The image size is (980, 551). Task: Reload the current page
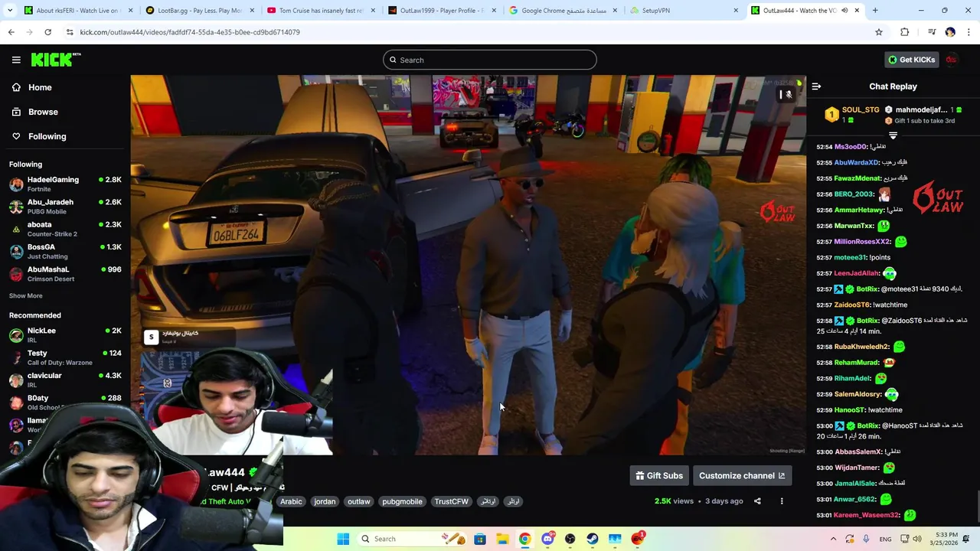point(47,32)
